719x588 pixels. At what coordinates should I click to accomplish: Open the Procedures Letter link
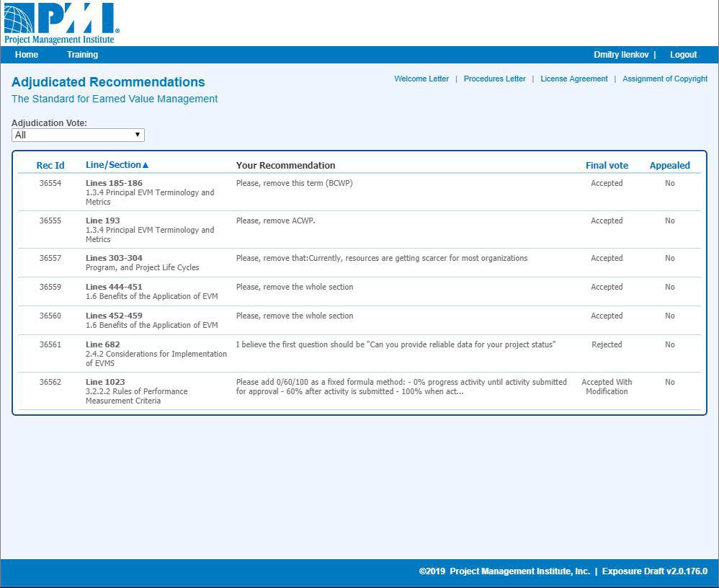click(x=494, y=79)
